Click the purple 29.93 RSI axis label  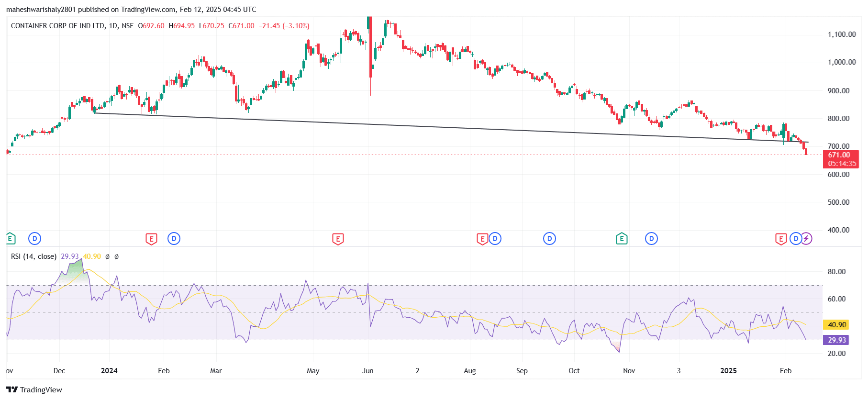836,340
